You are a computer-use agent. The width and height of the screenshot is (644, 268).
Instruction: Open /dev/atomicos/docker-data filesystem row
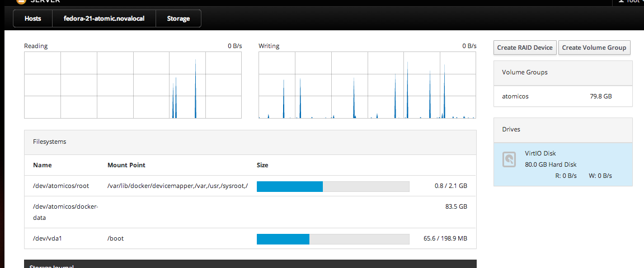250,212
